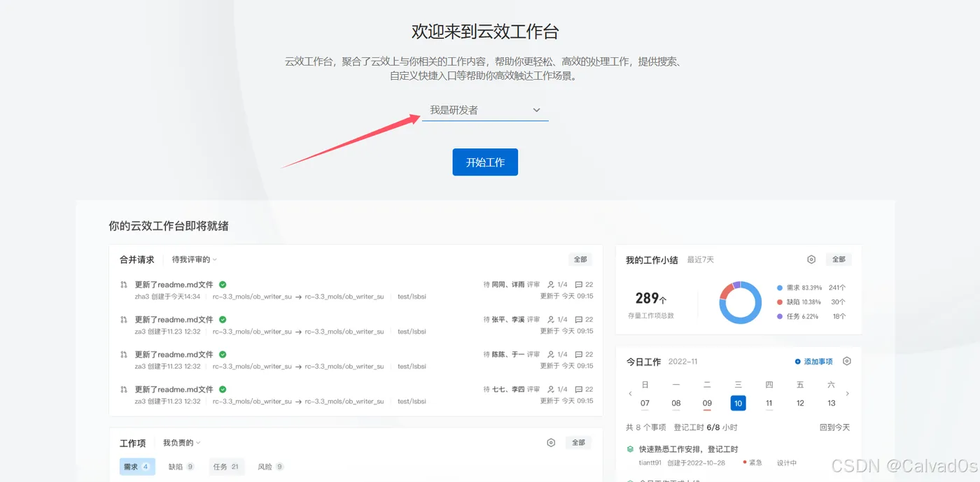Open settings gear in 工作项 panel
This screenshot has width=980, height=482.
(551, 443)
